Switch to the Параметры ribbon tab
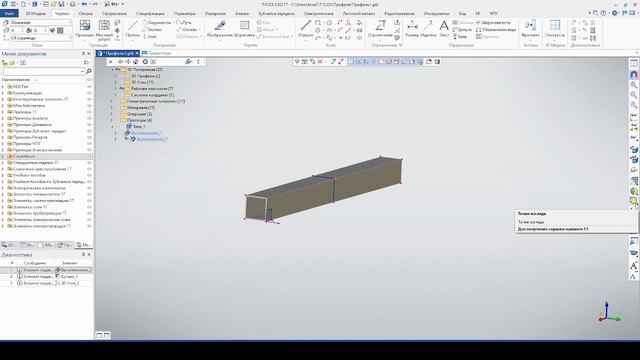 pyautogui.click(x=184, y=13)
